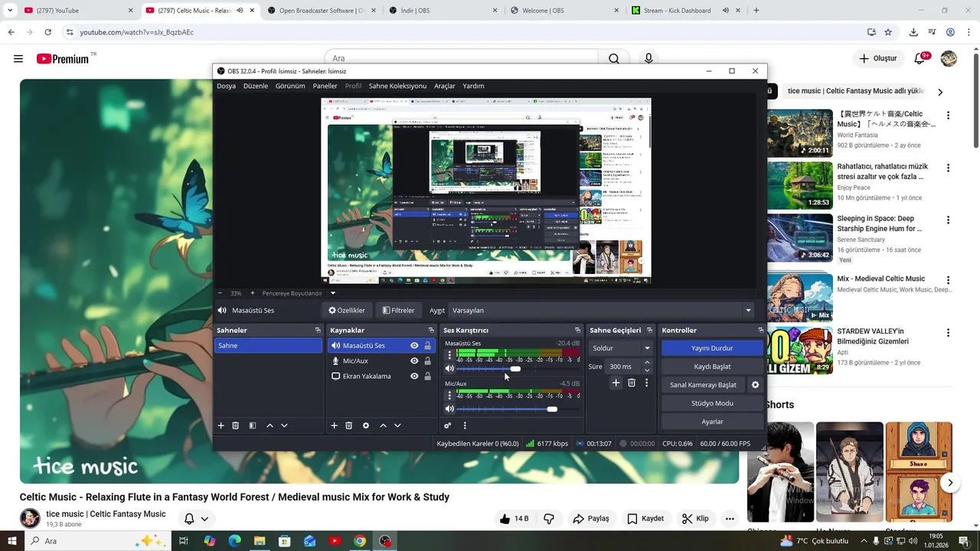Viewport: 980px width, 551px height.
Task: Add a new scene transition
Action: (616, 383)
